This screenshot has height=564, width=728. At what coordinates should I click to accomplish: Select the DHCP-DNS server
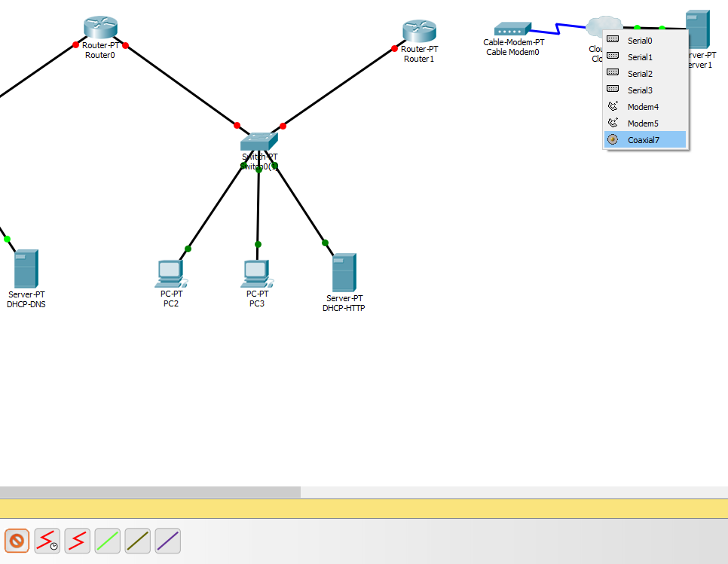point(26,267)
